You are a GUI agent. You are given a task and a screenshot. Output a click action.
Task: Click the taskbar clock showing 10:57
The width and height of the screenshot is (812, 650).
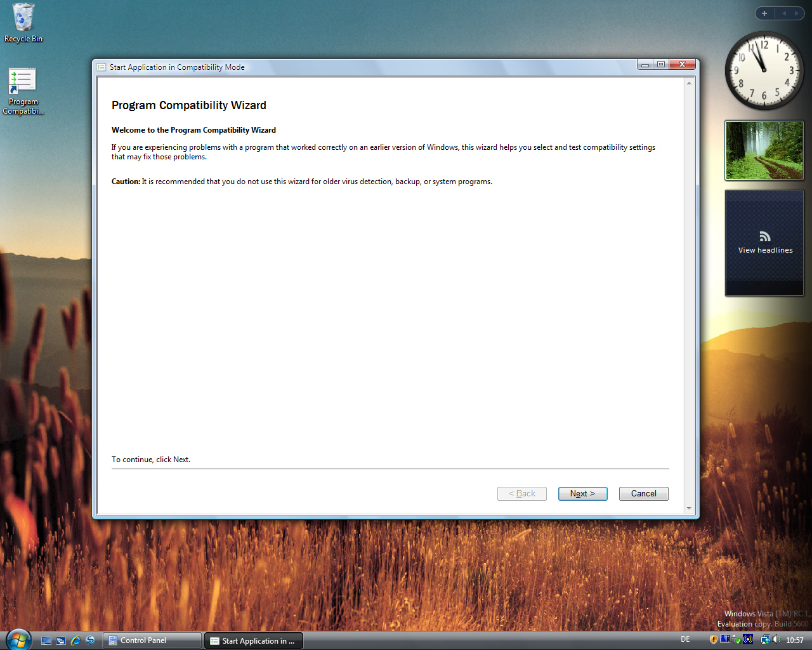coord(794,640)
